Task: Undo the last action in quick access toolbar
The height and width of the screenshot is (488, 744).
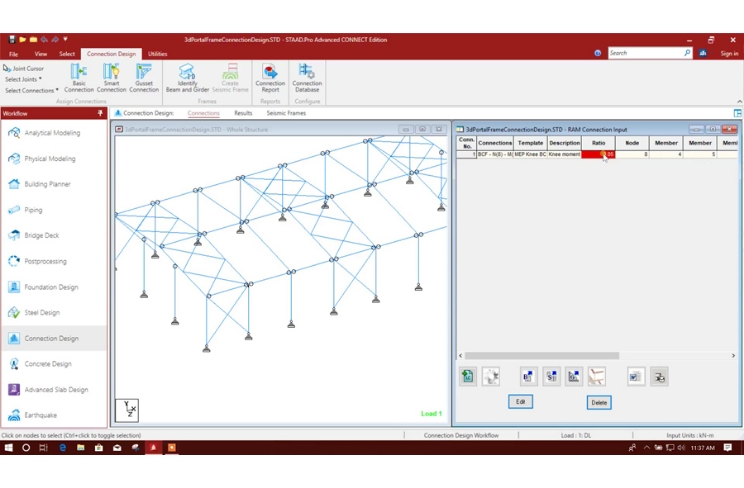Action: click(44, 39)
